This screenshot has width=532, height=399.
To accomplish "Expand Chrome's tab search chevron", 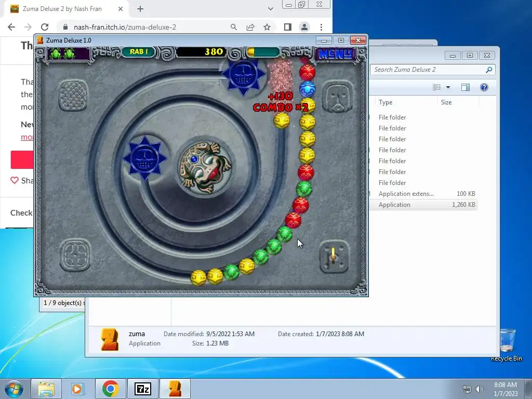I will (x=270, y=9).
